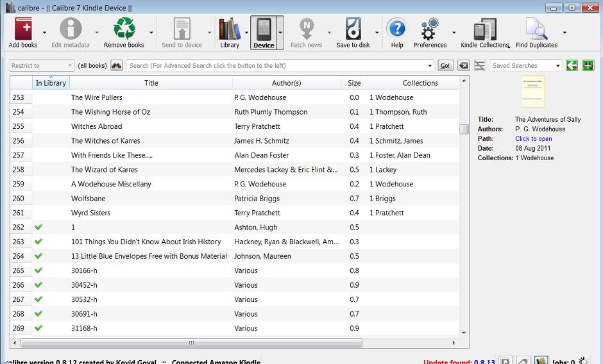Open Advanced Search binoculars icon
Viewport: 603px width, 364px height.
117,65
